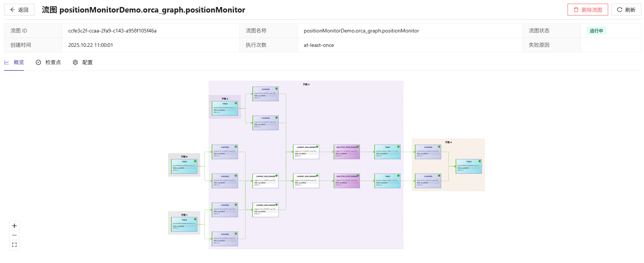Select the private_stream_table_7_1_1 TABLE node
Image resolution: width=644 pixels, height=263 pixels.
click(x=387, y=152)
